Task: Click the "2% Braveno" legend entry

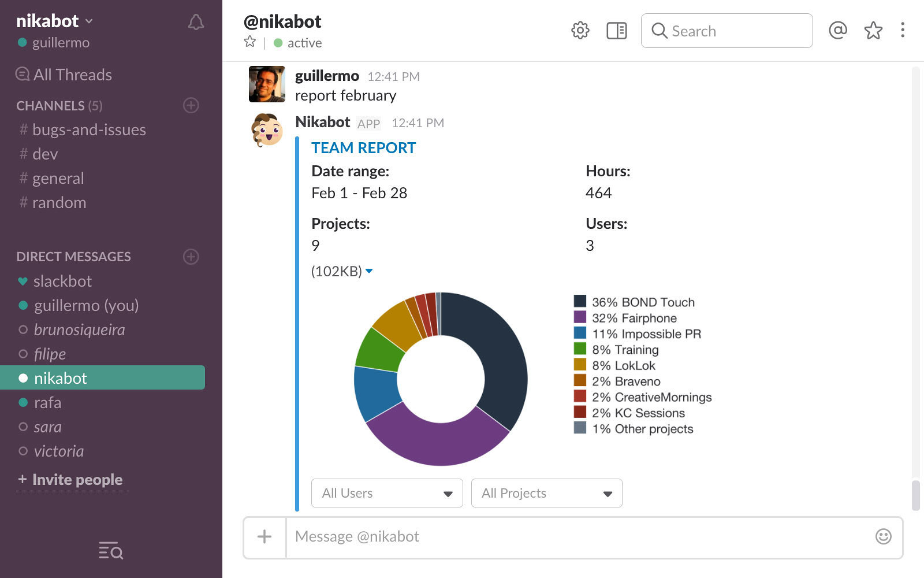Action: point(617,381)
